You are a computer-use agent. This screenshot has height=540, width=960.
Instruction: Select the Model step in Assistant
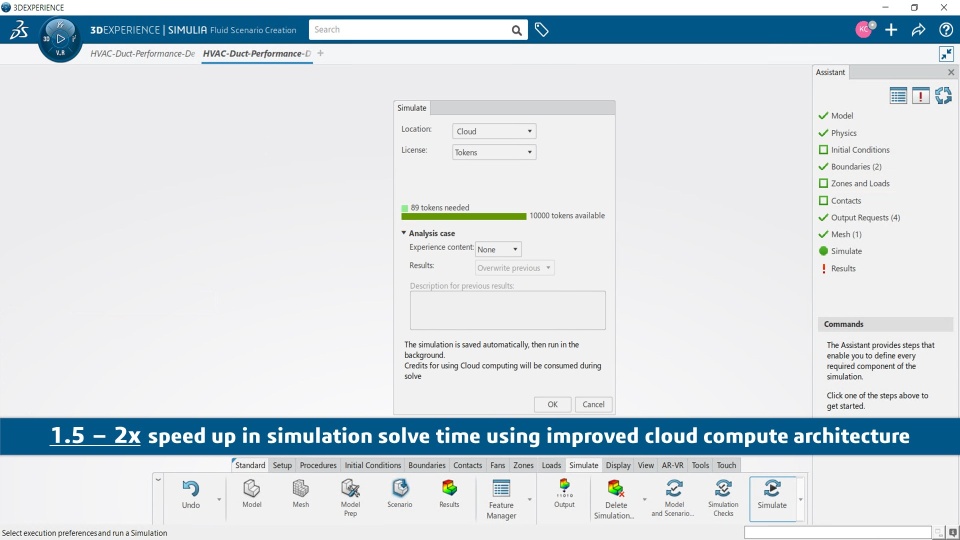pos(842,116)
